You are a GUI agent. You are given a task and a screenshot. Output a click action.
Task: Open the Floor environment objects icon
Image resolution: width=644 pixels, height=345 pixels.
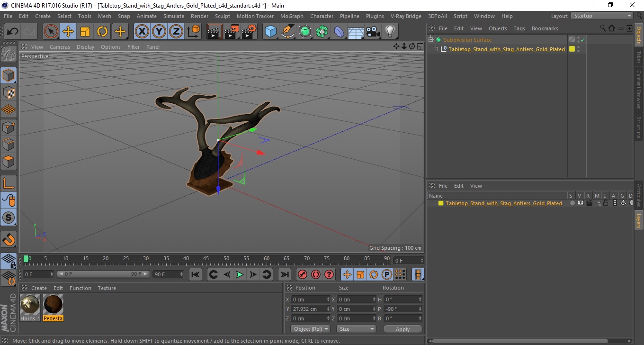pos(356,32)
